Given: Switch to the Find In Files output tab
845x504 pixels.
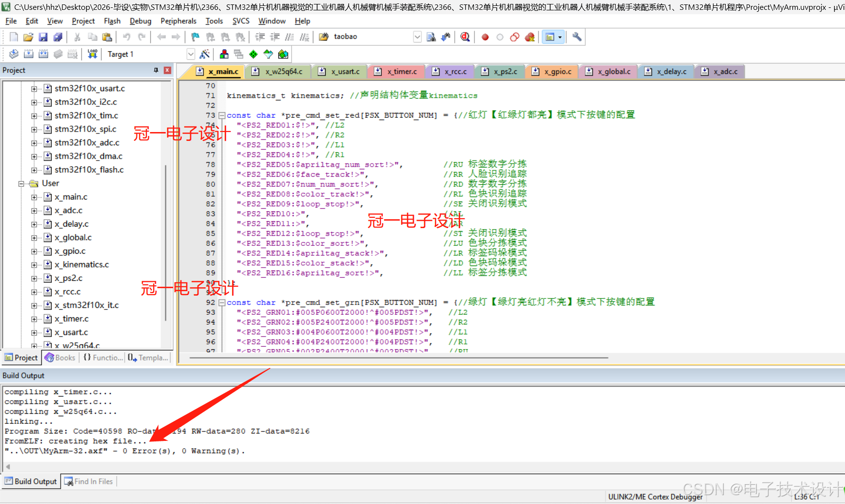Looking at the screenshot, I should [89, 481].
